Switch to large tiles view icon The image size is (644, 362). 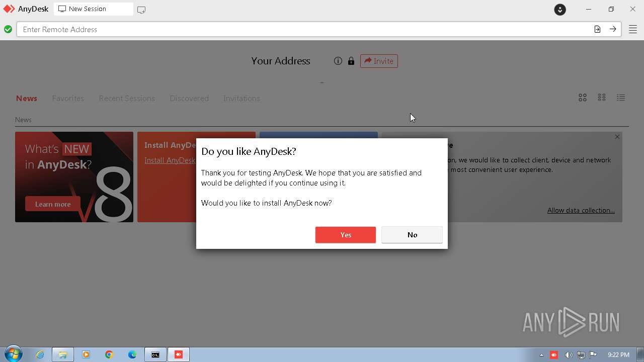tap(583, 98)
